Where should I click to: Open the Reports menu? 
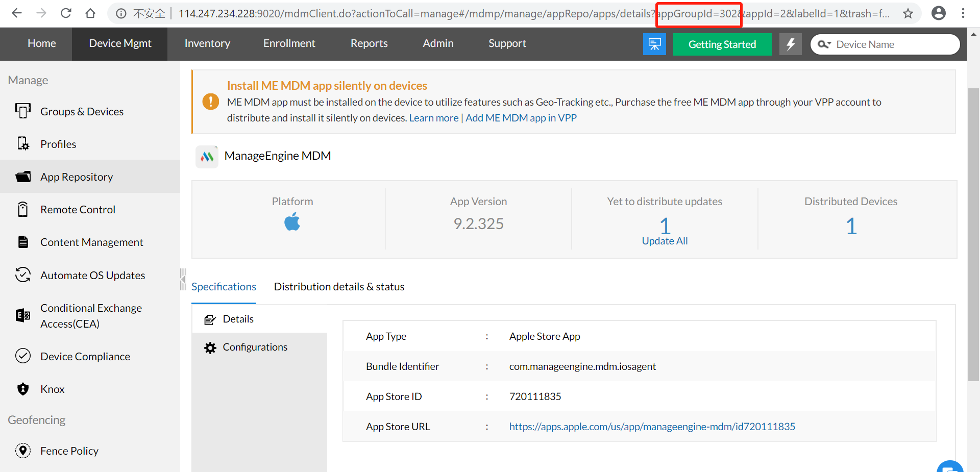coord(369,44)
